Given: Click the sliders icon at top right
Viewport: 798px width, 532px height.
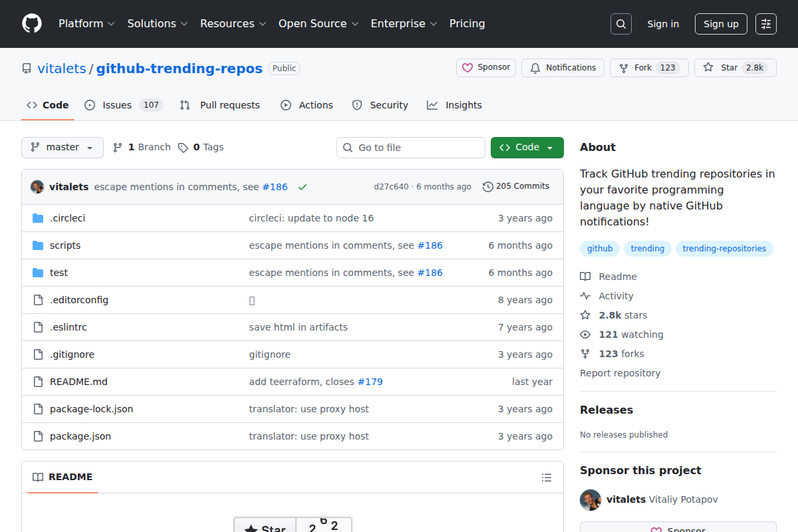Looking at the screenshot, I should [765, 23].
